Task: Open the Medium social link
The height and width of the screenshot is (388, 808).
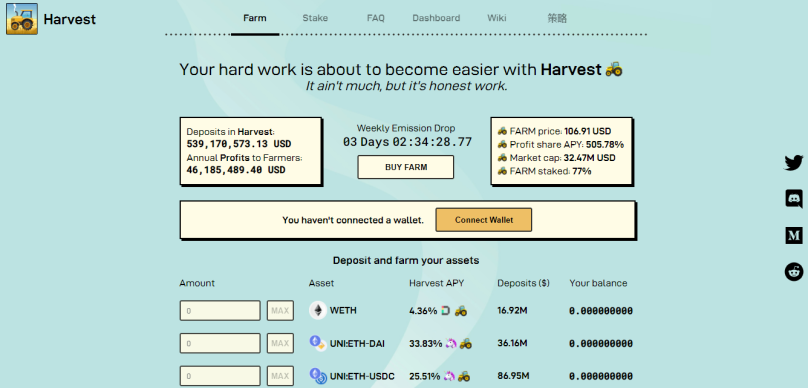Action: pyautogui.click(x=794, y=235)
